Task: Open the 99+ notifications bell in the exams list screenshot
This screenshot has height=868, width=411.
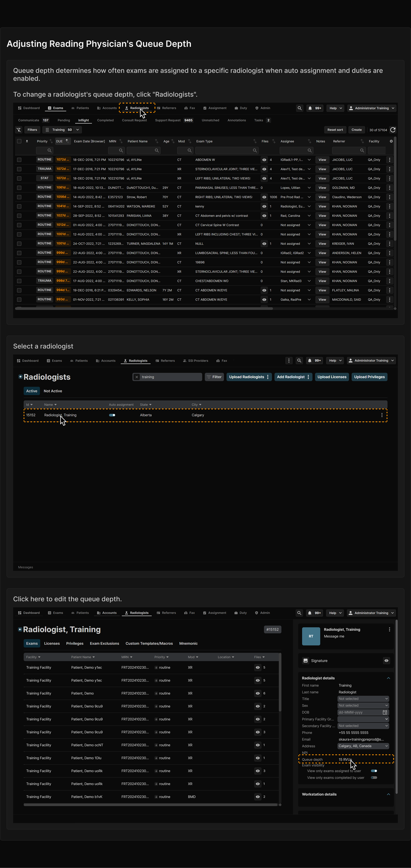Action: pos(315,108)
